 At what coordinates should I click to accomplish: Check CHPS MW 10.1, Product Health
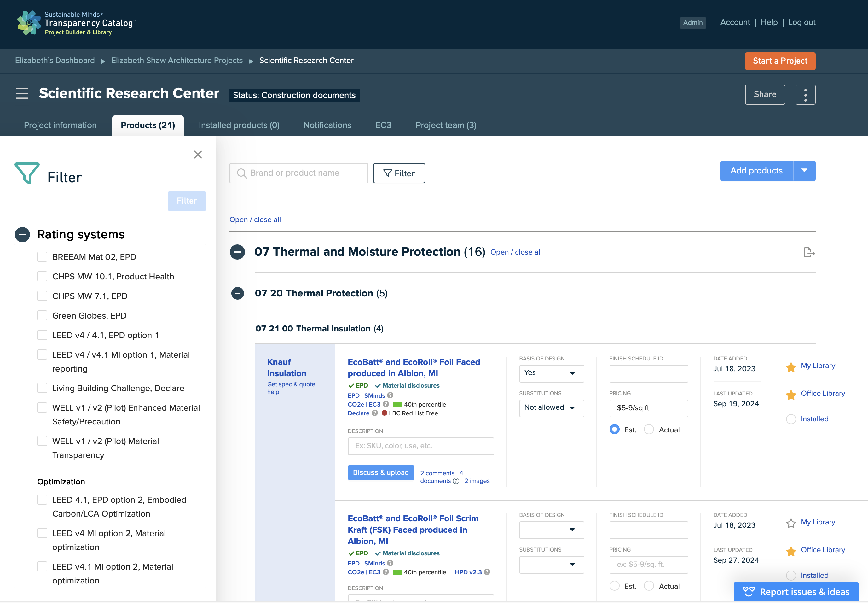tap(42, 276)
